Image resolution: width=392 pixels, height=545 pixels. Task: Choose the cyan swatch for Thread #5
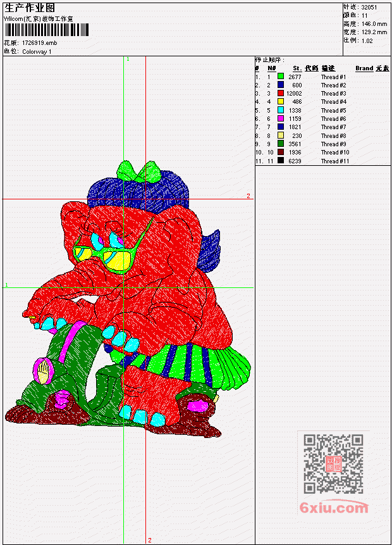coord(281,110)
